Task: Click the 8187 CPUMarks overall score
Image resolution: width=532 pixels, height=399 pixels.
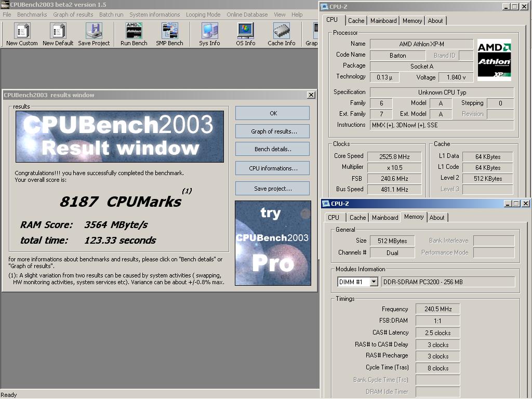Action: (x=121, y=202)
